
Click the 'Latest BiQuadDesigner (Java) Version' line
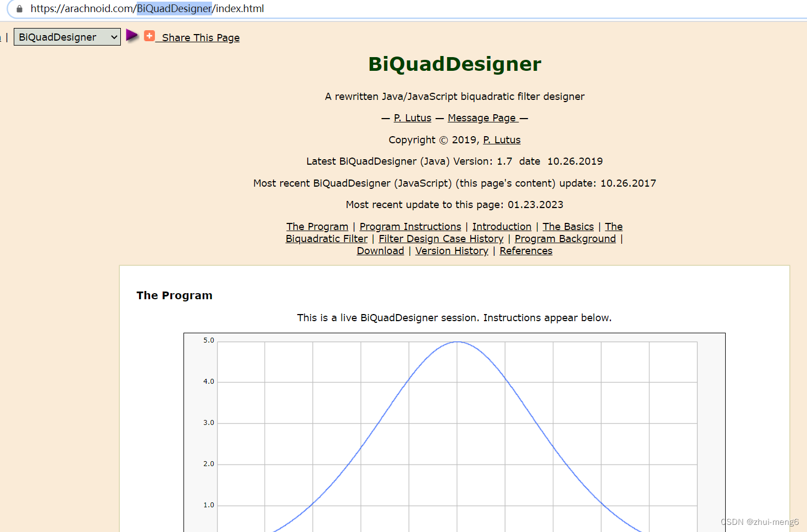pyautogui.click(x=454, y=161)
